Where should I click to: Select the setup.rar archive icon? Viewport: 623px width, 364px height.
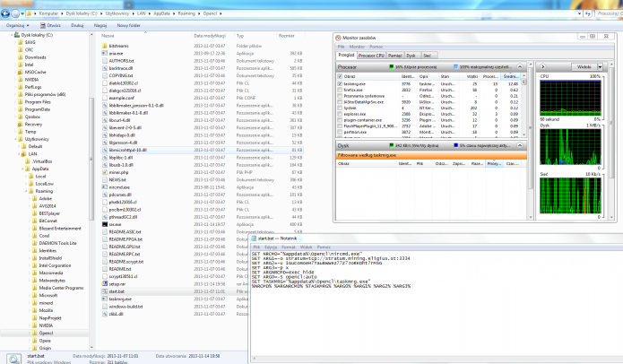click(105, 284)
